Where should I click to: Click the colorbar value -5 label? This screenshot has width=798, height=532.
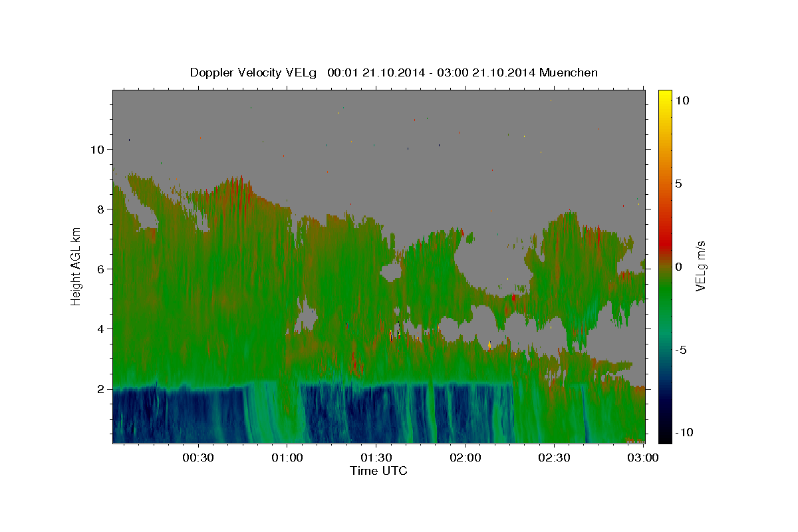tap(681, 350)
